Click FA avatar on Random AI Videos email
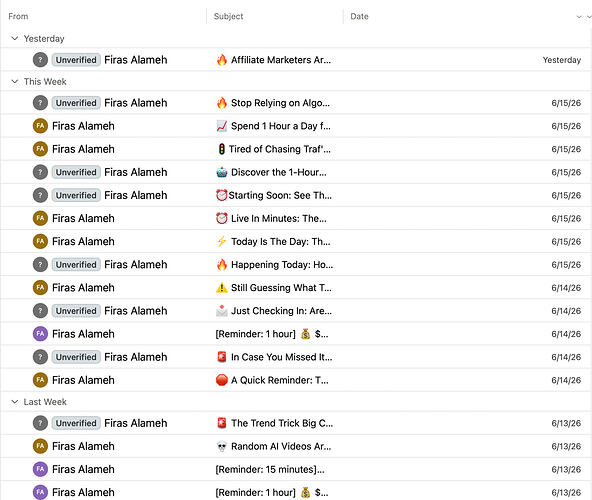 pyautogui.click(x=40, y=446)
